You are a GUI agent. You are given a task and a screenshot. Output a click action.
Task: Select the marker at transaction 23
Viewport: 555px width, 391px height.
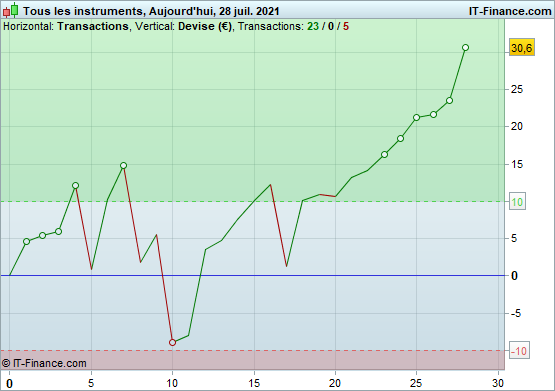pos(384,154)
